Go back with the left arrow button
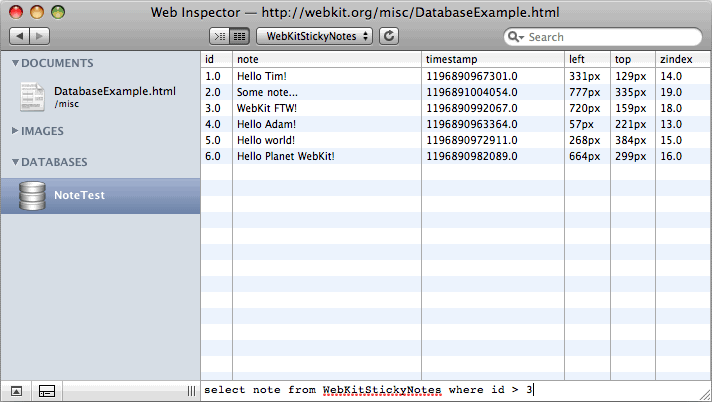The width and height of the screenshot is (712, 402). coord(20,36)
